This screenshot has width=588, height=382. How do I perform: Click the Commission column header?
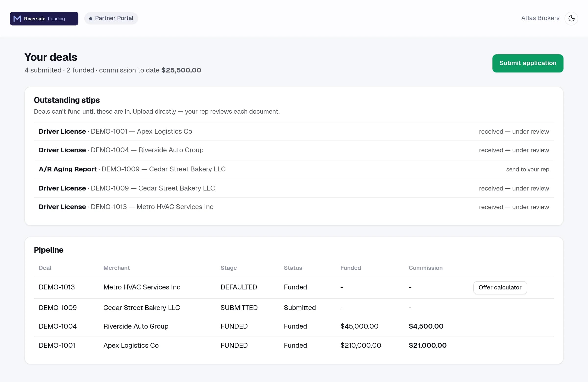(x=425, y=268)
